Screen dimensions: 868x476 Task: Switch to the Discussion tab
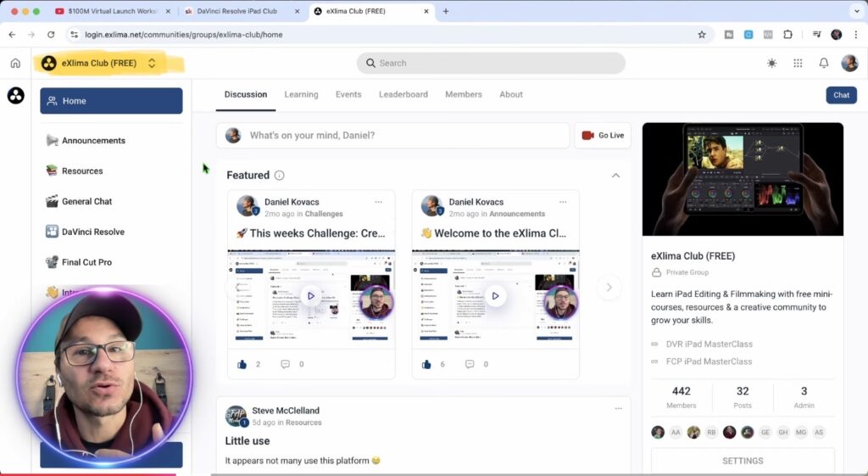[x=246, y=94]
